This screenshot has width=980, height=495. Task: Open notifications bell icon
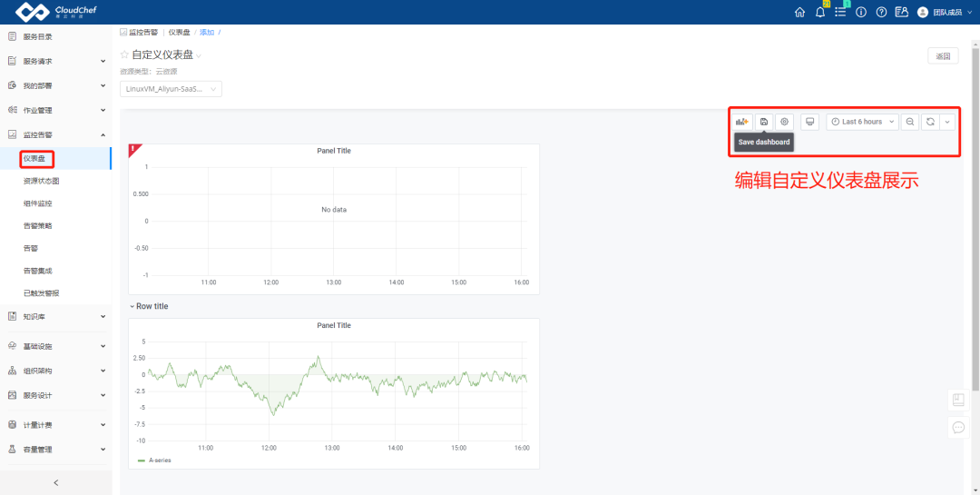tap(820, 12)
